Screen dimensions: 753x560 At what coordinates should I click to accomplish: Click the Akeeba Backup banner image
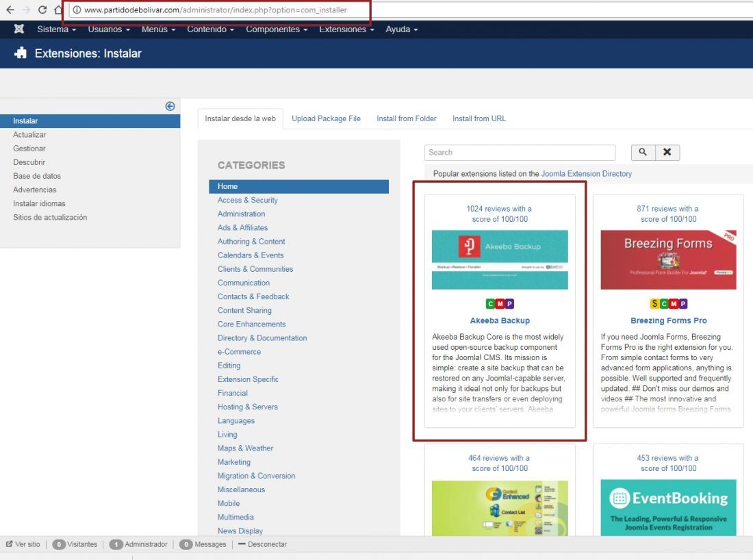point(500,260)
